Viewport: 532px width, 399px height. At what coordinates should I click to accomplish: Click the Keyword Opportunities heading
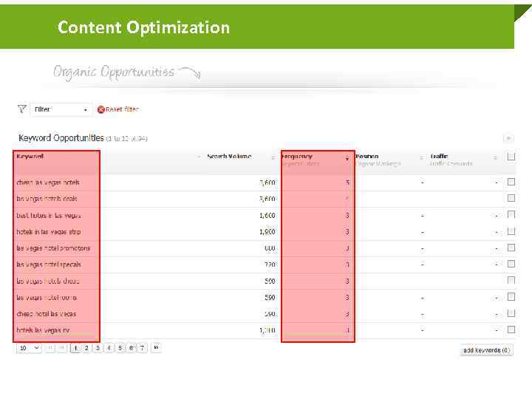[61, 138]
